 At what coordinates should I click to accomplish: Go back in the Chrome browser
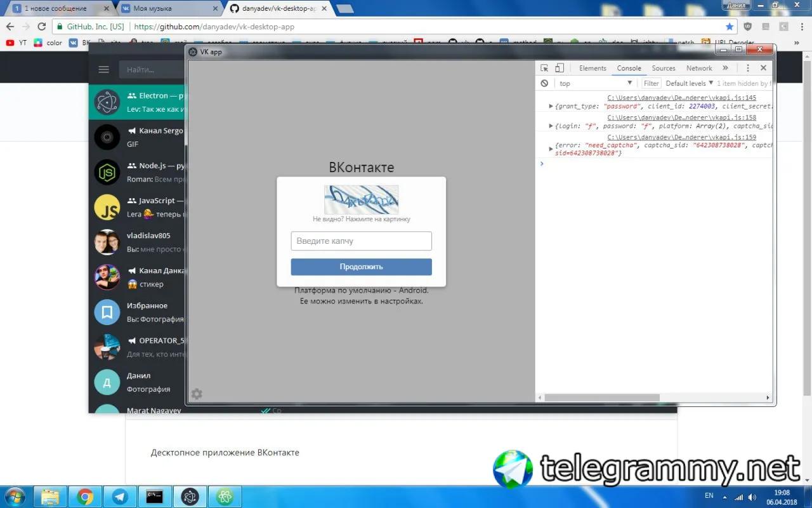pyautogui.click(x=10, y=27)
